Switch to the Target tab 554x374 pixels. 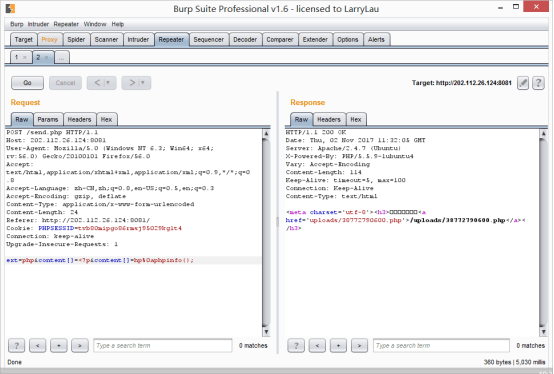[24, 40]
